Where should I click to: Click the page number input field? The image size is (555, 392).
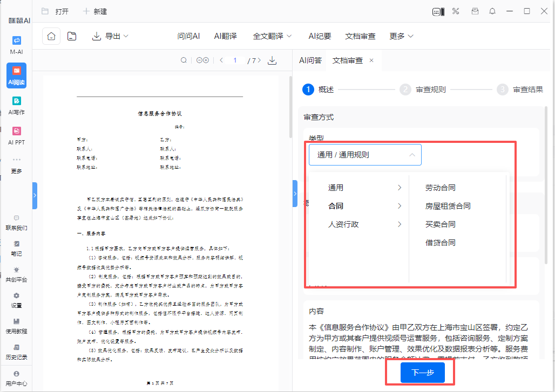pos(235,60)
